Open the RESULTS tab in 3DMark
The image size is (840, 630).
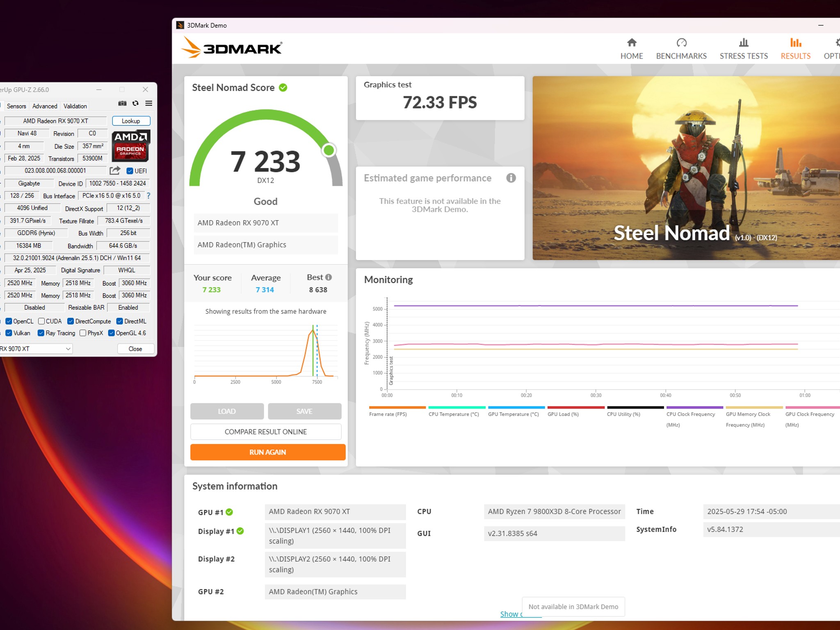[795, 48]
